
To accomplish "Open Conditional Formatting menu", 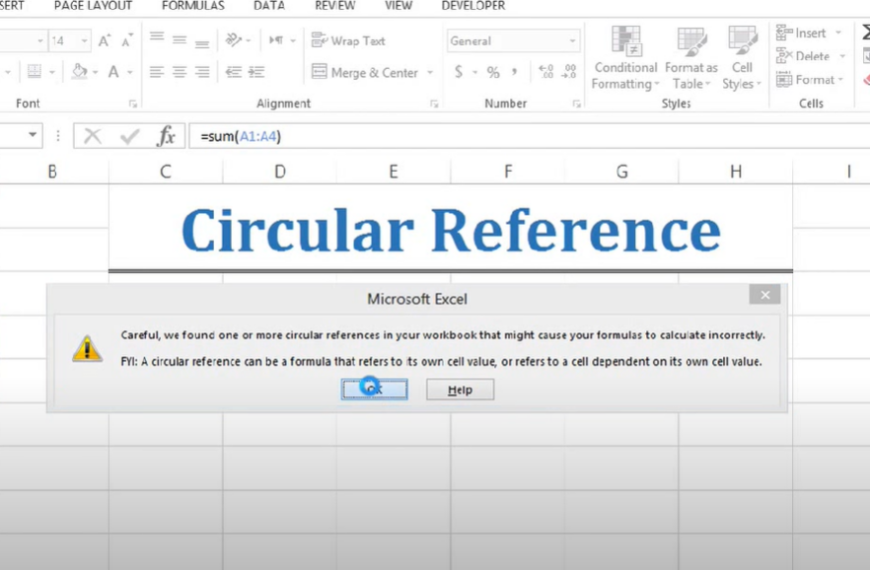I will tap(625, 58).
